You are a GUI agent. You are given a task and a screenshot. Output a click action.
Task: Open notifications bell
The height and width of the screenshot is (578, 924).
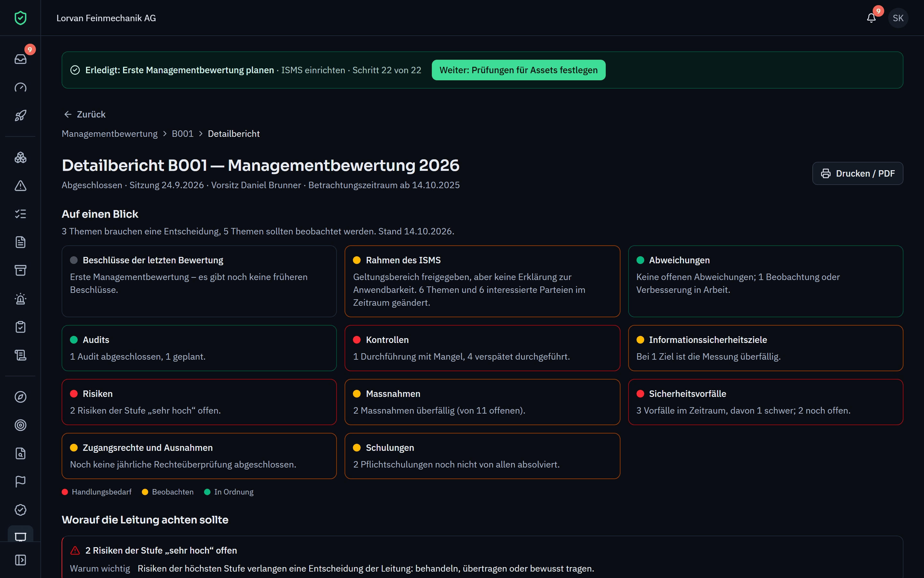(x=871, y=18)
